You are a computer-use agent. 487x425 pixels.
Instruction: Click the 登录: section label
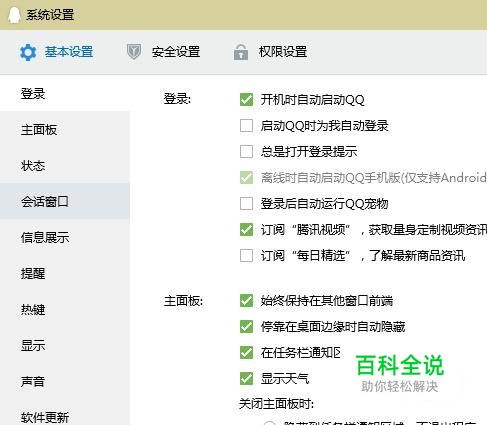pos(177,99)
